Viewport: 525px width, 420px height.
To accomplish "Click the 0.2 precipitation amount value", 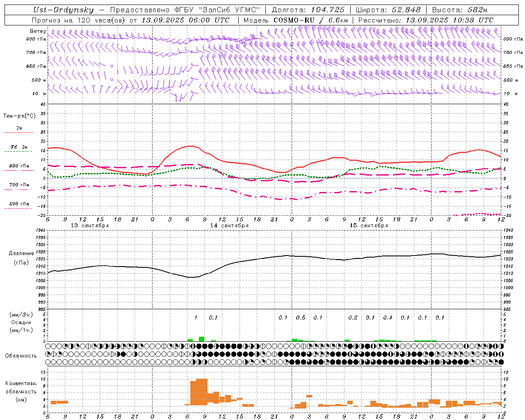I will 353,317.
